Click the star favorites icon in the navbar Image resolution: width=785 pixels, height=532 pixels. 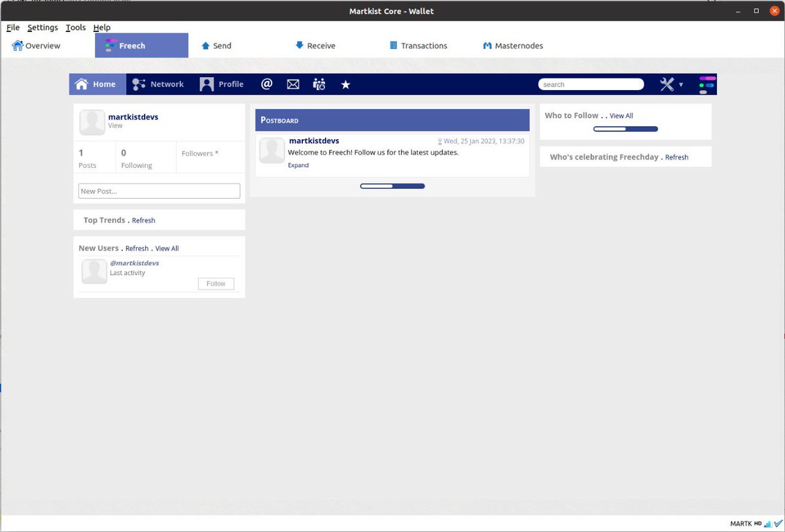click(x=345, y=84)
